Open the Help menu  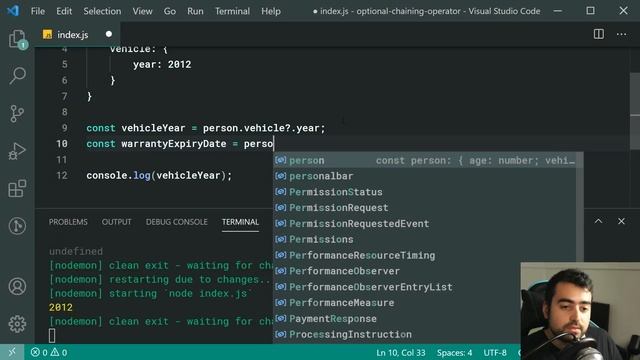[x=271, y=11]
